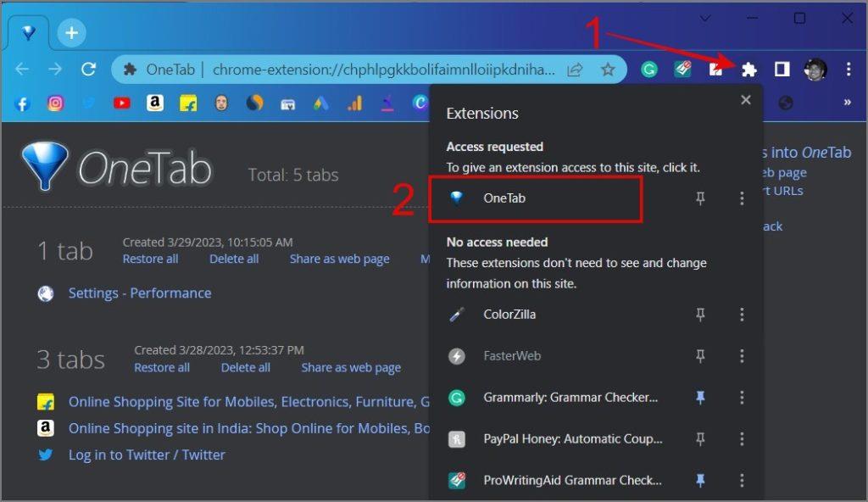The image size is (868, 502).
Task: Pin the OneTab extension
Action: pos(700,198)
